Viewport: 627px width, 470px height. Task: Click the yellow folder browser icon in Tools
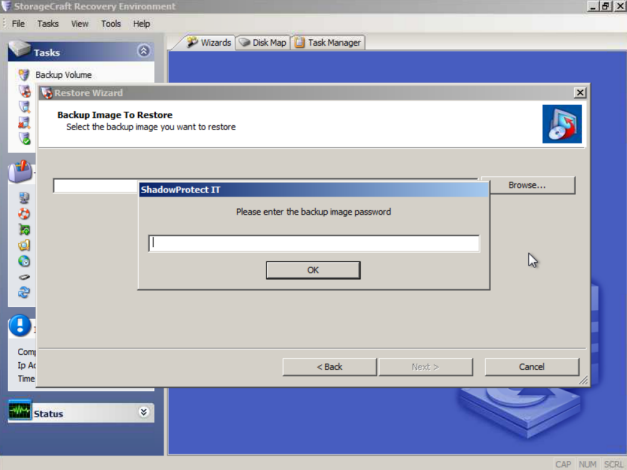point(24,245)
